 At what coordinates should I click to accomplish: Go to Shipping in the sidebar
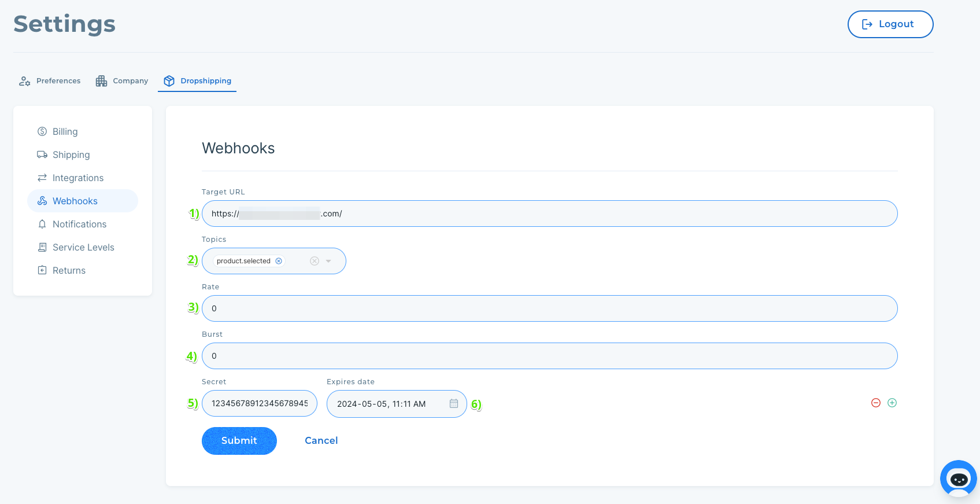[71, 155]
